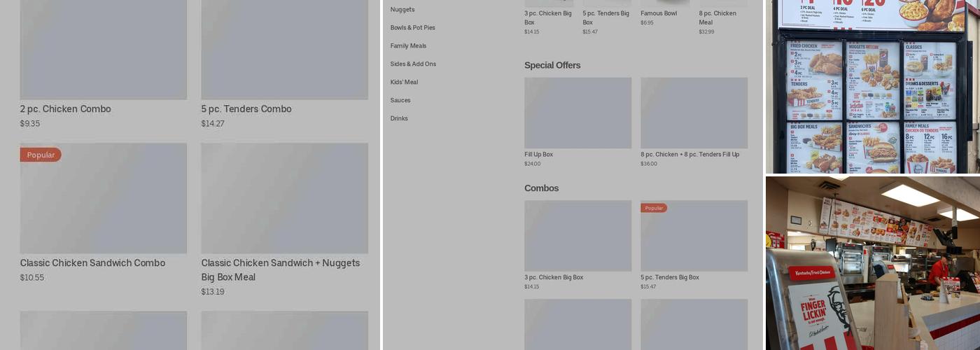This screenshot has height=350, width=980.
Task: Open the Famous Bowl item
Action: 659,13
